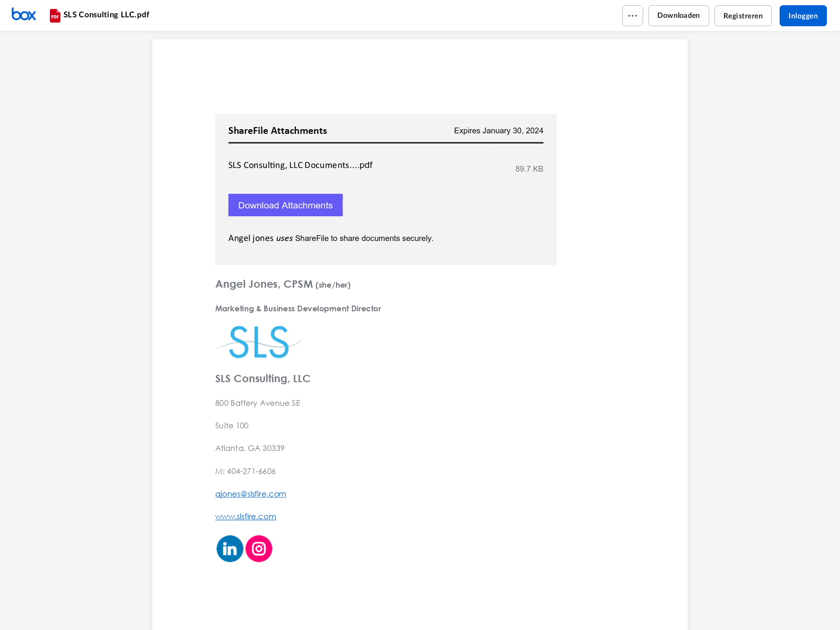Click the ShareFile Attachments heading
The height and width of the screenshot is (630, 840).
(x=278, y=131)
